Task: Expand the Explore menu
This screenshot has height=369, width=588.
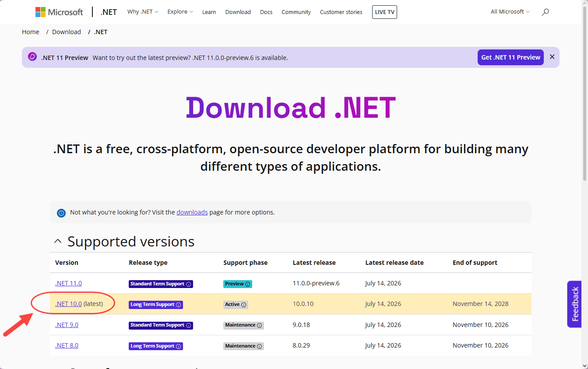Action: tap(180, 12)
